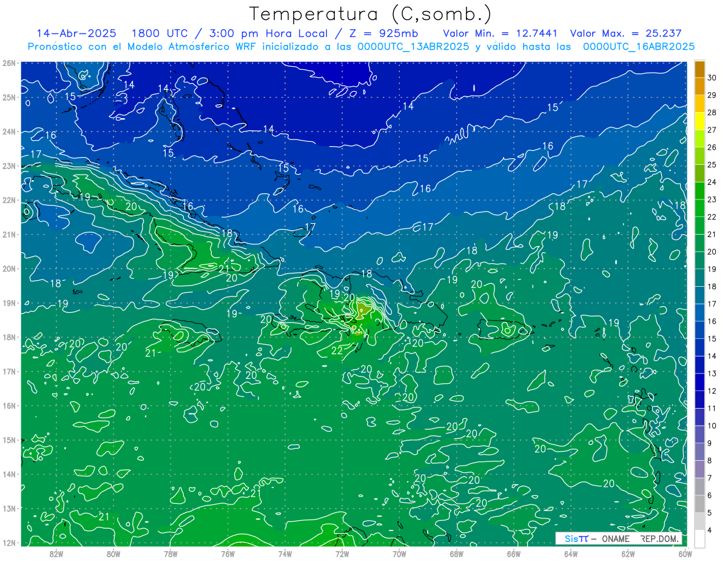Pick the yellow-green band between 26 and 27

699,139
